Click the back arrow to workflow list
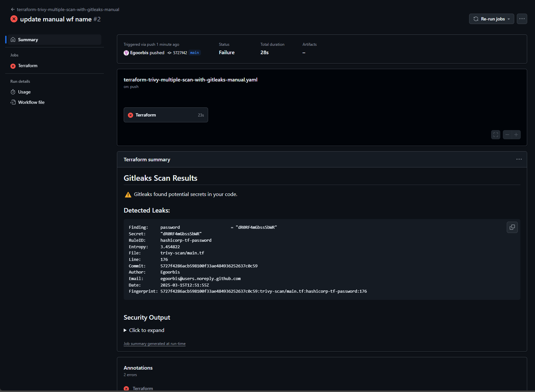 click(13, 9)
